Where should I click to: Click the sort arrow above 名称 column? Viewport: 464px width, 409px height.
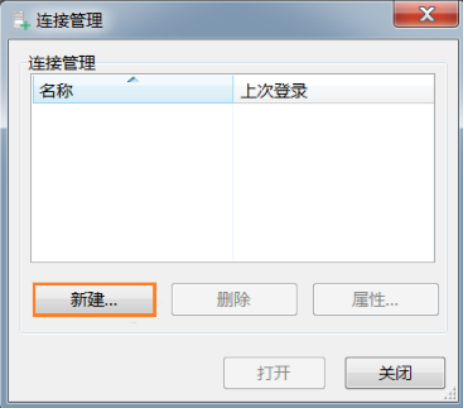click(133, 79)
